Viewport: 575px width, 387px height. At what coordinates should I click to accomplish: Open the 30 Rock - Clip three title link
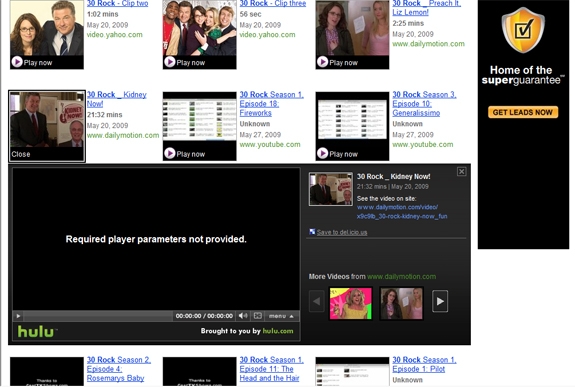[273, 4]
